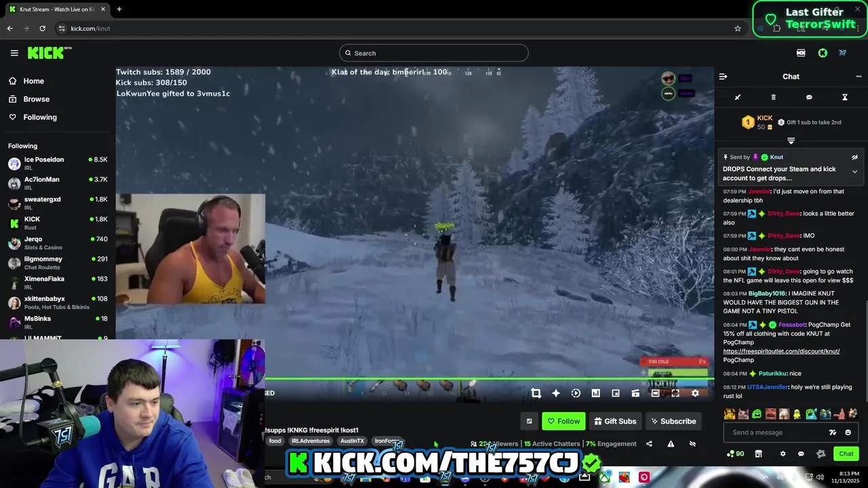Click the AustinTX tag
Screen dimensions: 868x488
(x=352, y=441)
